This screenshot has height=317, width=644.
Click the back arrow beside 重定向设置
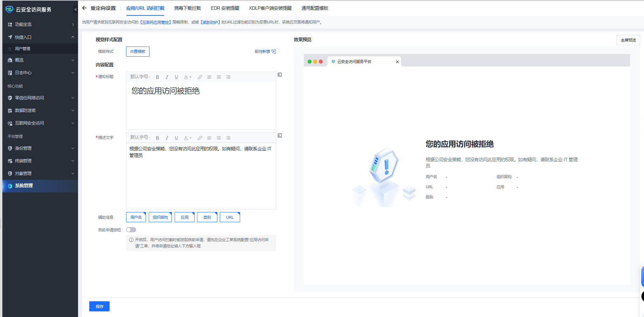(84, 8)
